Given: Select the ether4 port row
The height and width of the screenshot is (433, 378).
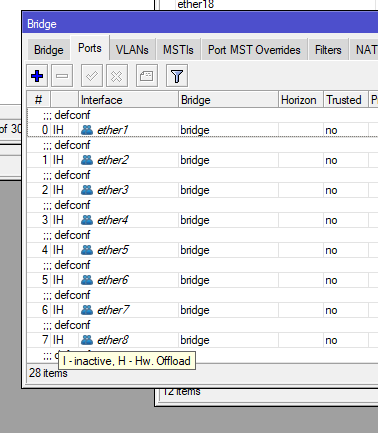Looking at the screenshot, I should coord(202,220).
